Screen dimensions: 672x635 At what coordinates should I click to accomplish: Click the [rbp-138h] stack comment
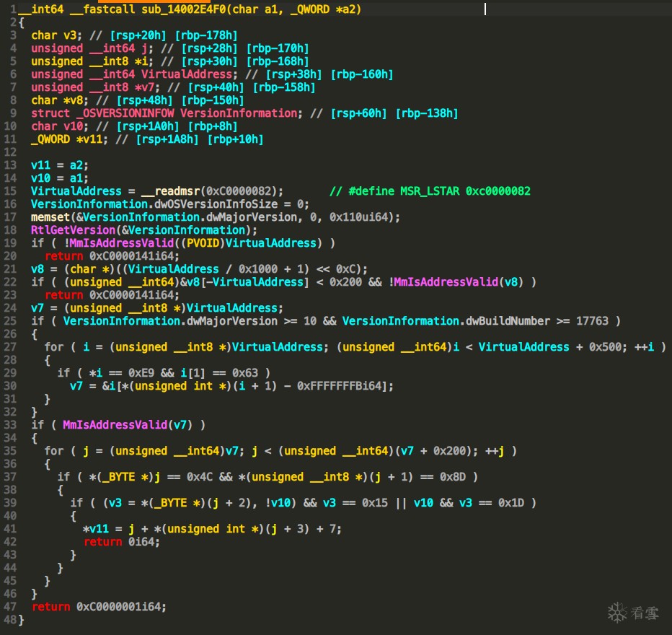tap(427, 113)
